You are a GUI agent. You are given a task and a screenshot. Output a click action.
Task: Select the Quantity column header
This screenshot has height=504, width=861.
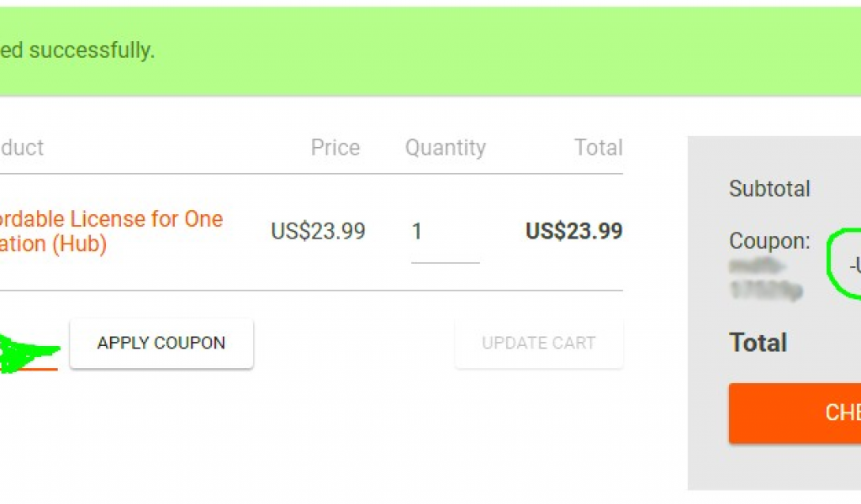[x=446, y=148]
